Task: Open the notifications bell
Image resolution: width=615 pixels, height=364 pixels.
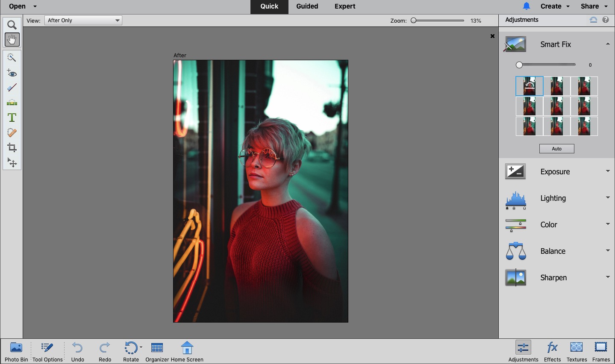Action: (x=527, y=6)
